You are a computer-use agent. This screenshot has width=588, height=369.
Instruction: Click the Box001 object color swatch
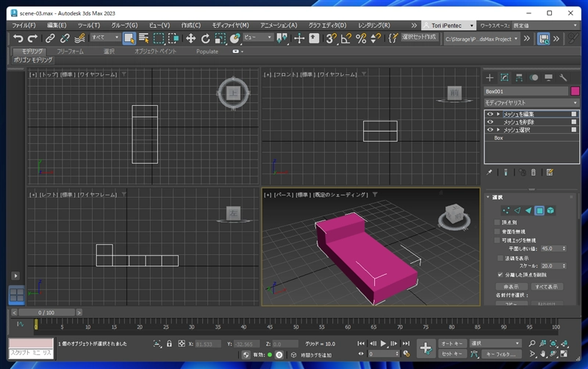click(575, 91)
